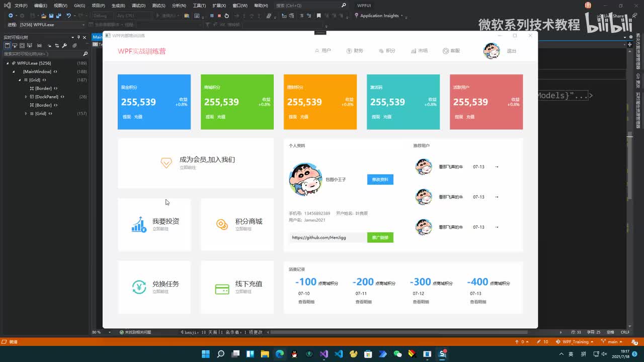This screenshot has height=362, width=644.
Task: Select the 市场 navigation item in WPF app
Action: tap(419, 51)
